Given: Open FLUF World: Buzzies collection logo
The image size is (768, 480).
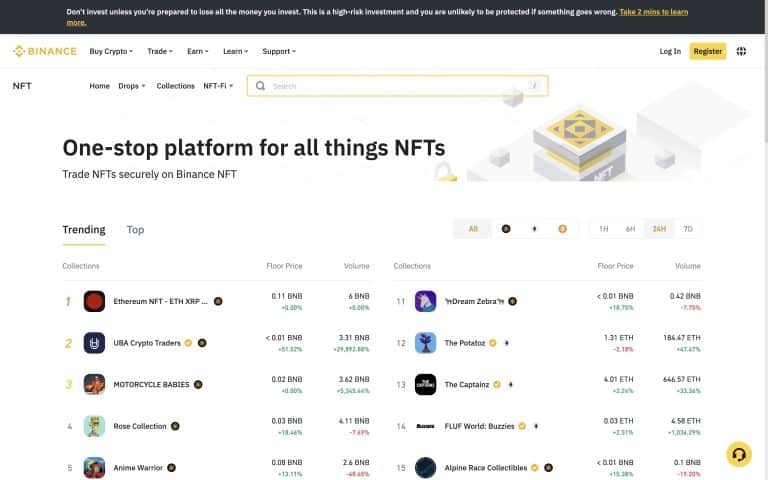Looking at the screenshot, I should point(425,426).
